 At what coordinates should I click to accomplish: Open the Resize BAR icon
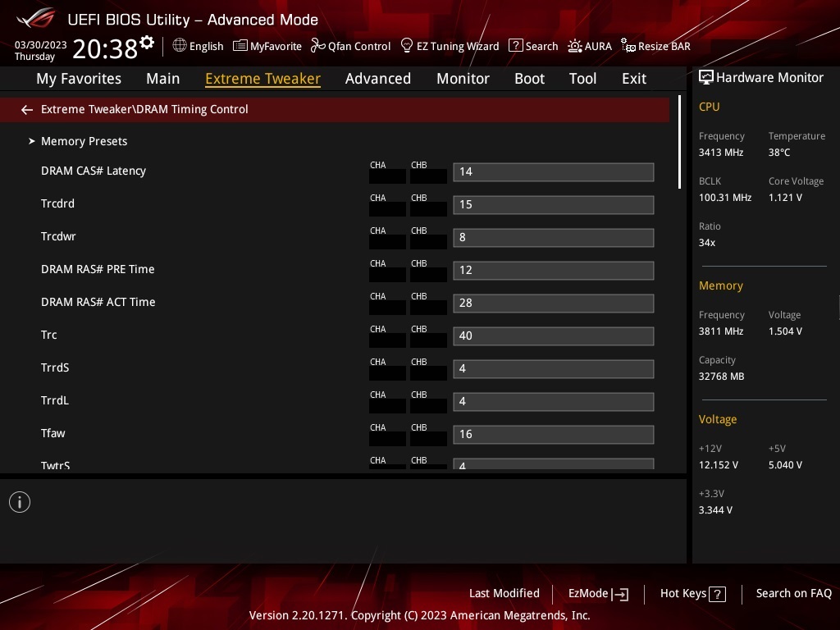click(628, 46)
